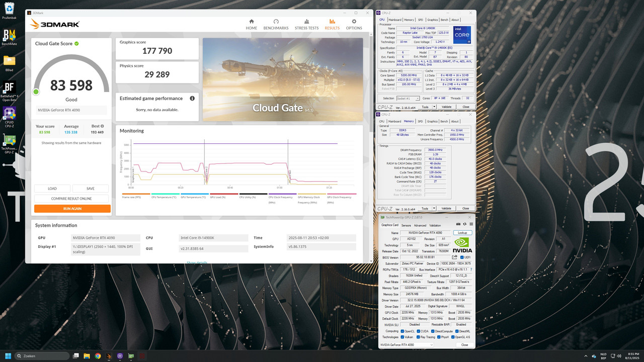The image size is (644, 362).
Task: Click the Bus Interface question mark in GPU-Z
Action: [470, 269]
